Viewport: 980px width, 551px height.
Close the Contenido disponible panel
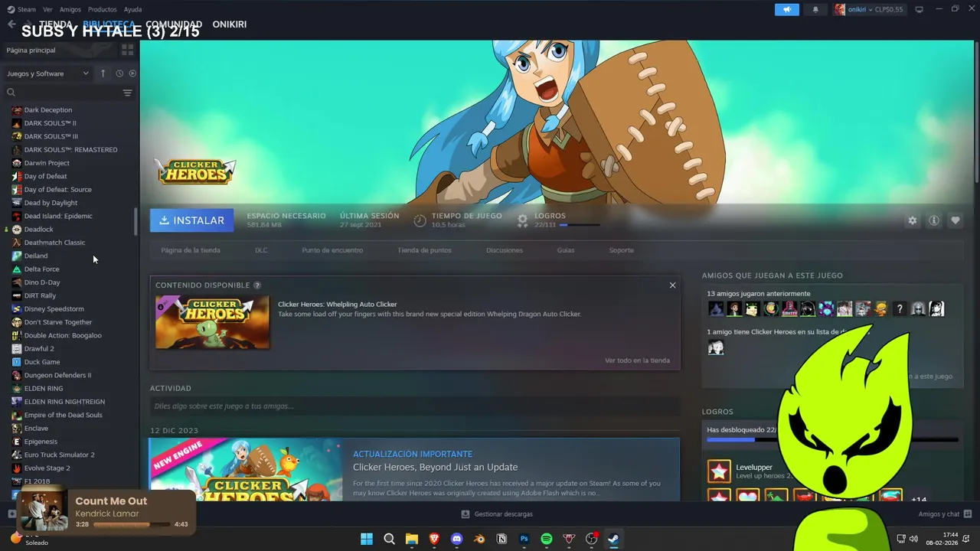click(x=672, y=285)
